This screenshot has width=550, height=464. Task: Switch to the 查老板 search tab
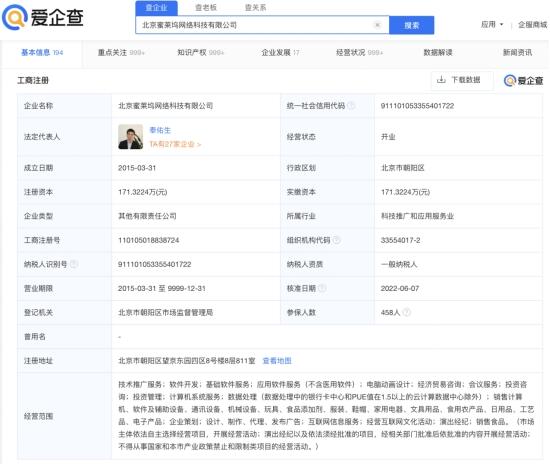pos(206,8)
